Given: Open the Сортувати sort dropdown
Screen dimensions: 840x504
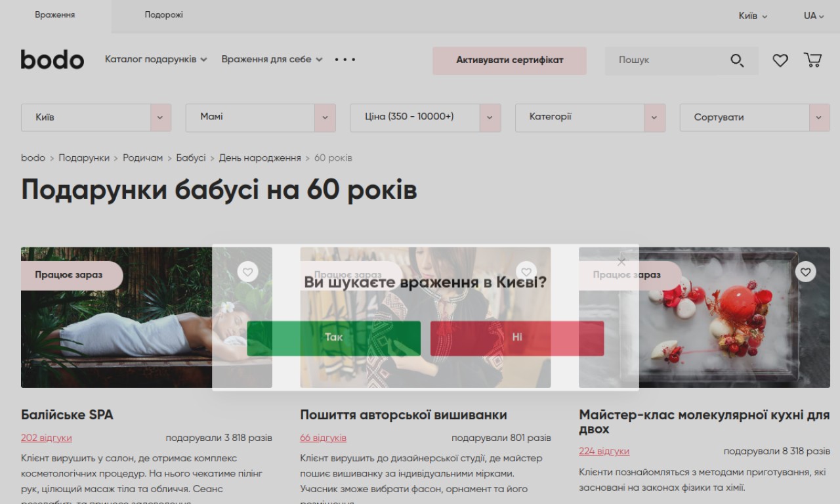Looking at the screenshot, I should 755,117.
